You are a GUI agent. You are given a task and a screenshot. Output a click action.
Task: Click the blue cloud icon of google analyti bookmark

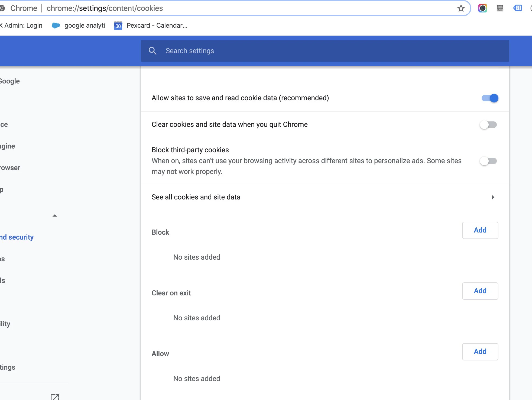click(x=56, y=25)
